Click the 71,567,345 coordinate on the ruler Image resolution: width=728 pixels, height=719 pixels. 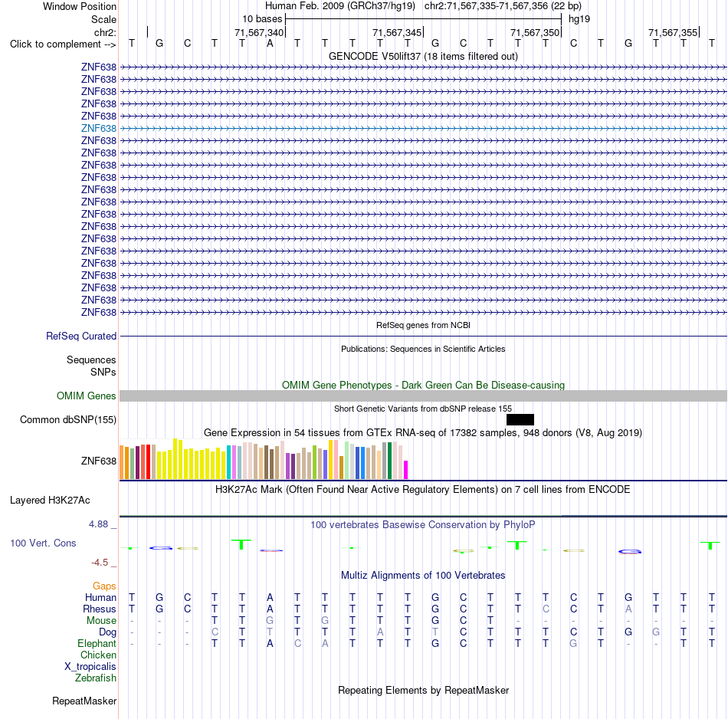pos(397,32)
